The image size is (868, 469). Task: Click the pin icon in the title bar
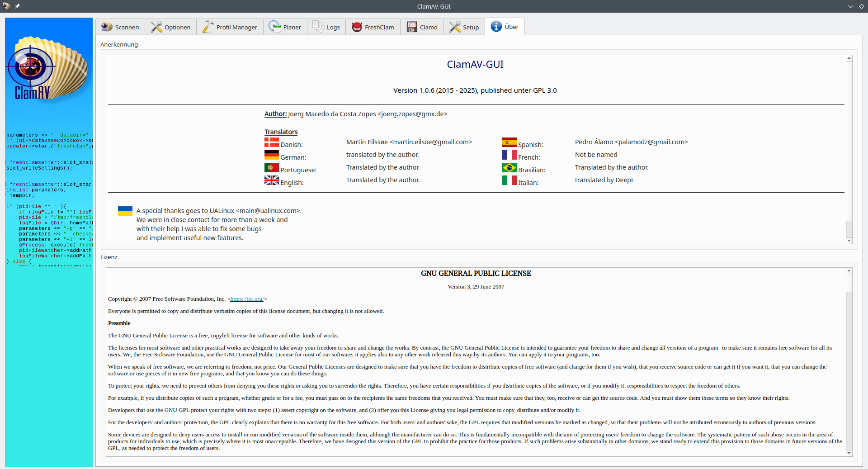tap(17, 6)
